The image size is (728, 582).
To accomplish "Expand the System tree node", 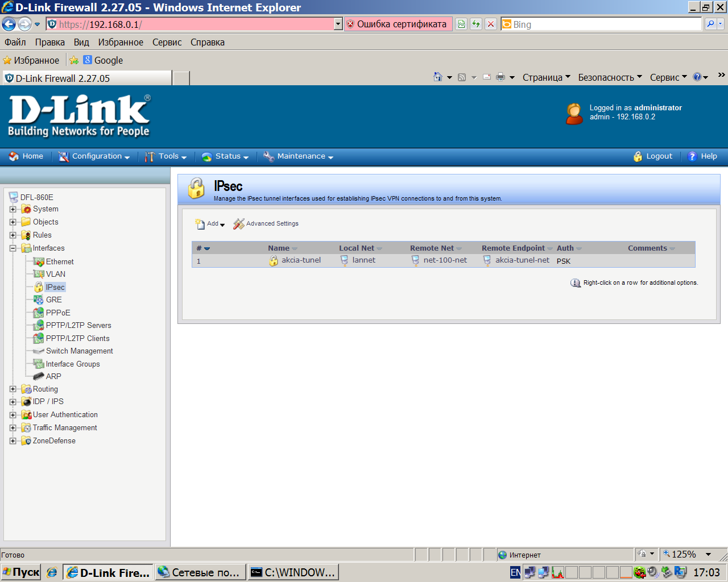I will 13,209.
